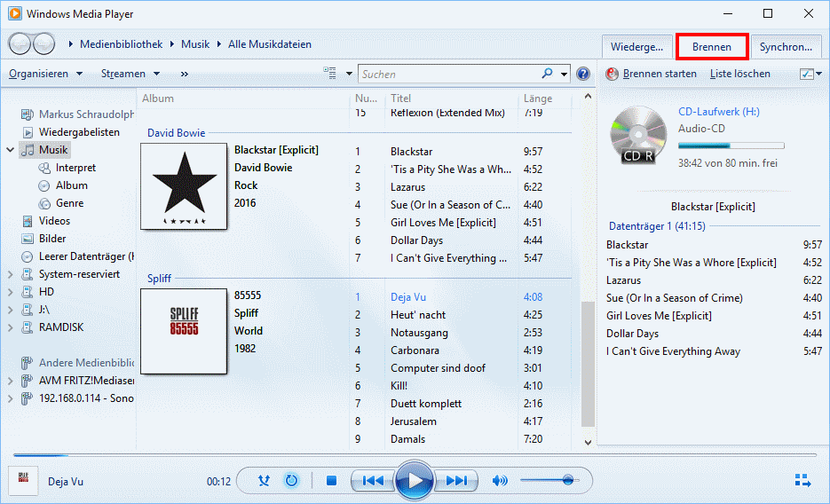
Task: Collapse the Musik tree node
Action: [10, 150]
